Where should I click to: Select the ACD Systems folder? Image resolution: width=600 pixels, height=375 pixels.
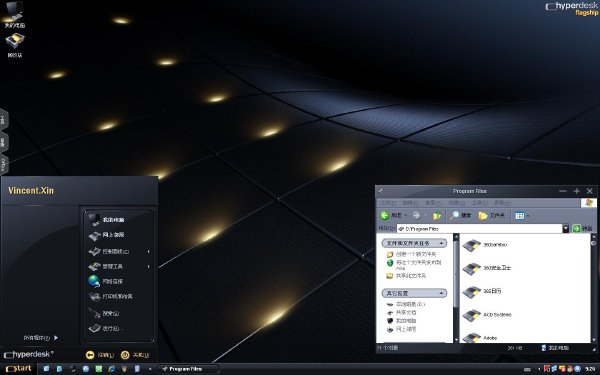pos(487,315)
